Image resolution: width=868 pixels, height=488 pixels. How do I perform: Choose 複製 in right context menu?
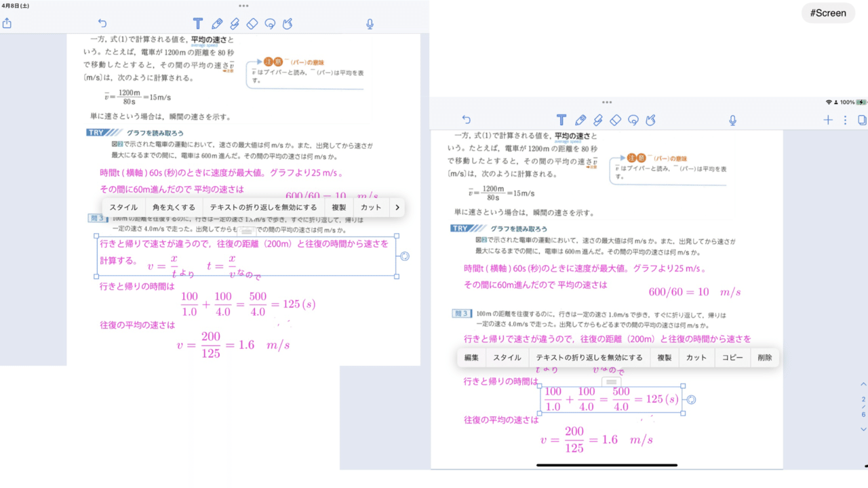[665, 358]
